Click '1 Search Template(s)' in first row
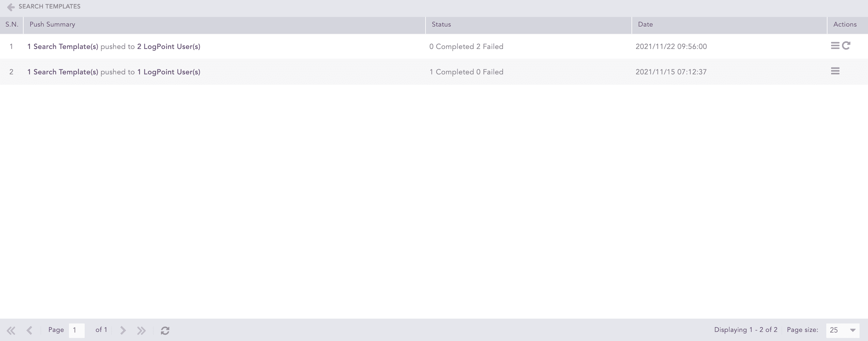Viewport: 868px width, 341px height. [63, 47]
